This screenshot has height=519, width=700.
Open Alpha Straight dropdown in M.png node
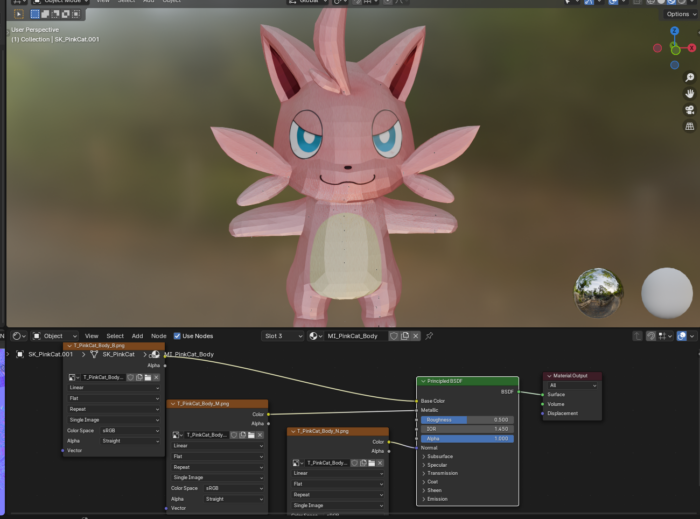coord(234,499)
